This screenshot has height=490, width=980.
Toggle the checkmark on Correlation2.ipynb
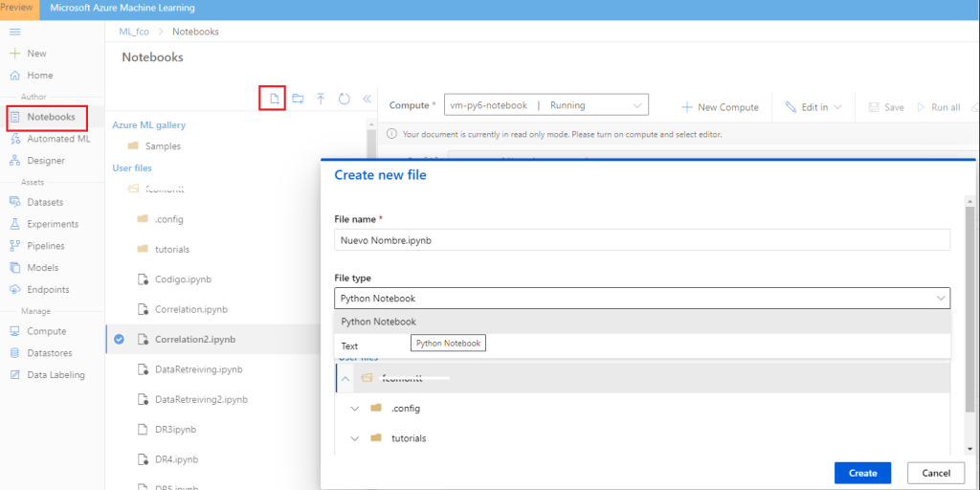point(119,339)
